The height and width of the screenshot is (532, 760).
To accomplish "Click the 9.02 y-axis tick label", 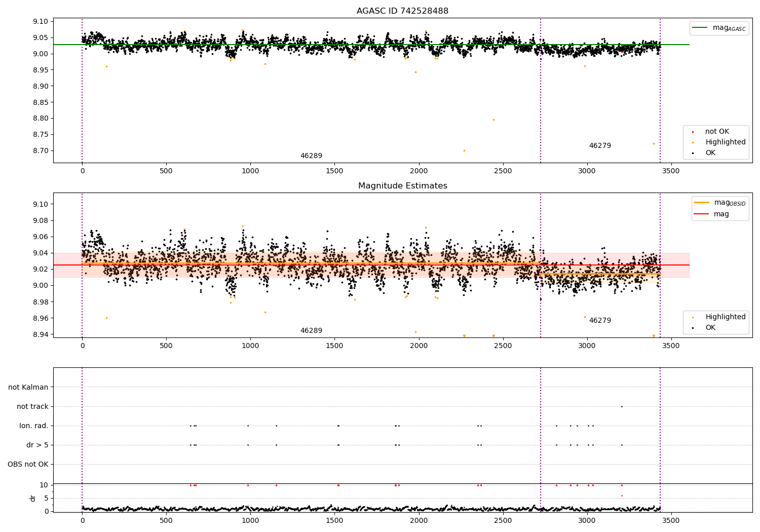I will (40, 270).
